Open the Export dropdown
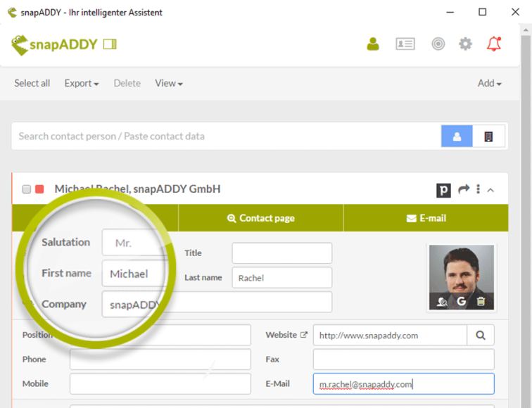The width and height of the screenshot is (532, 408). [x=81, y=83]
